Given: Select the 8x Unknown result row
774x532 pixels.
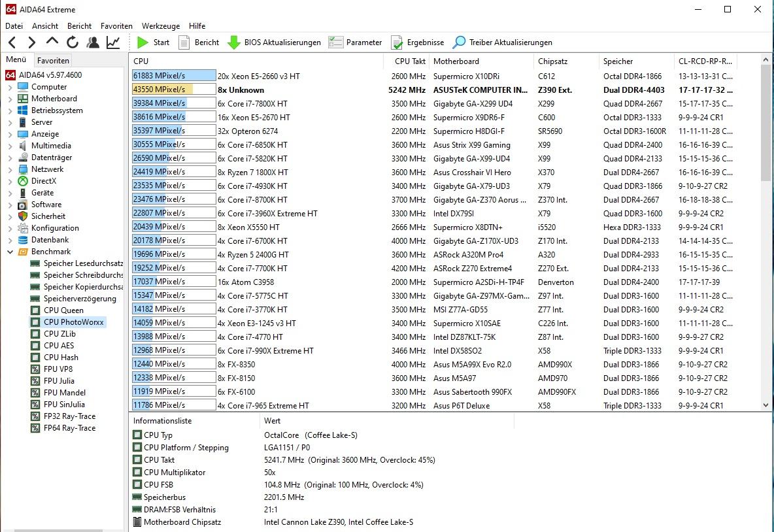Looking at the screenshot, I should [433, 90].
